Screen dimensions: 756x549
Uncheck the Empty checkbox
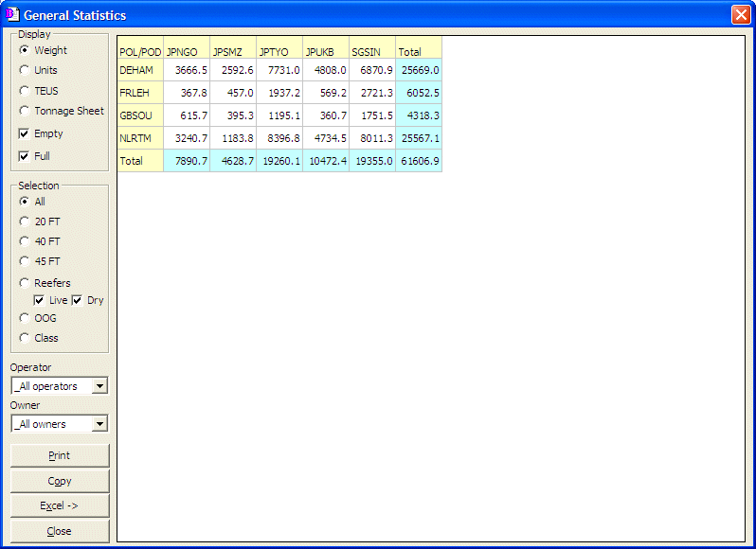[x=25, y=134]
